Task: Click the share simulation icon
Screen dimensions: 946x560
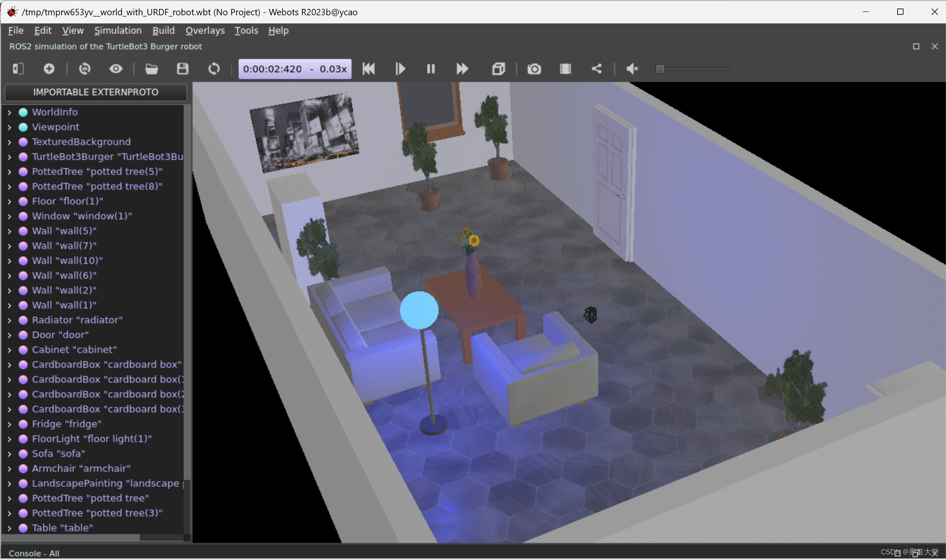Action: pos(597,69)
